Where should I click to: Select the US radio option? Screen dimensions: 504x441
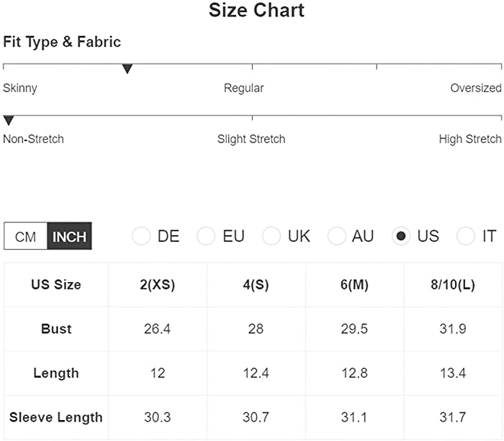coord(401,236)
